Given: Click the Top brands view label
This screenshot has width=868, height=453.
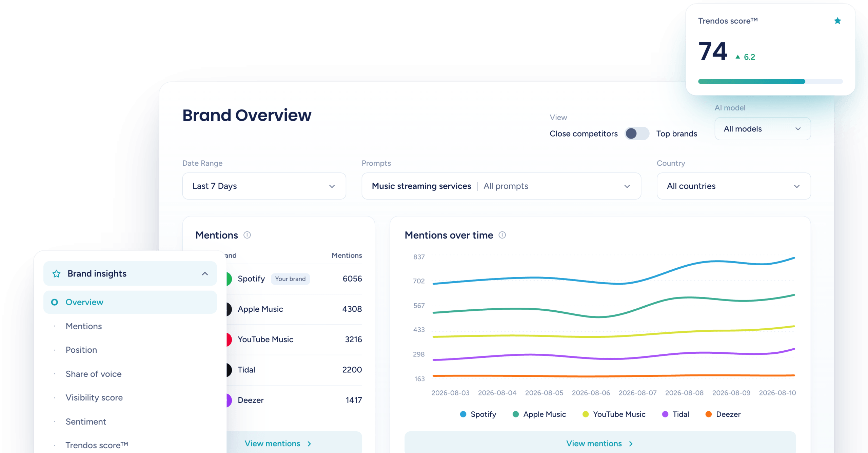Looking at the screenshot, I should [677, 134].
